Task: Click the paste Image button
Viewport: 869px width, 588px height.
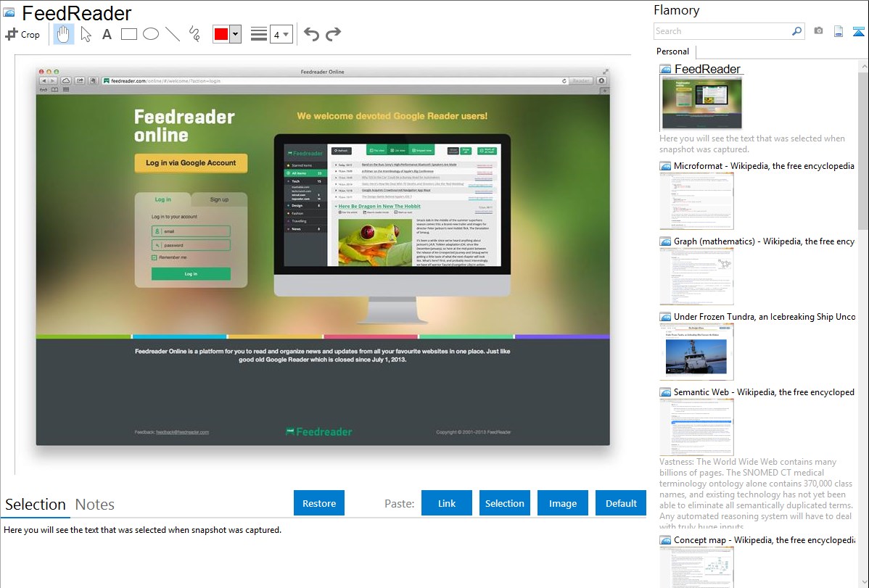Action: tap(562, 503)
